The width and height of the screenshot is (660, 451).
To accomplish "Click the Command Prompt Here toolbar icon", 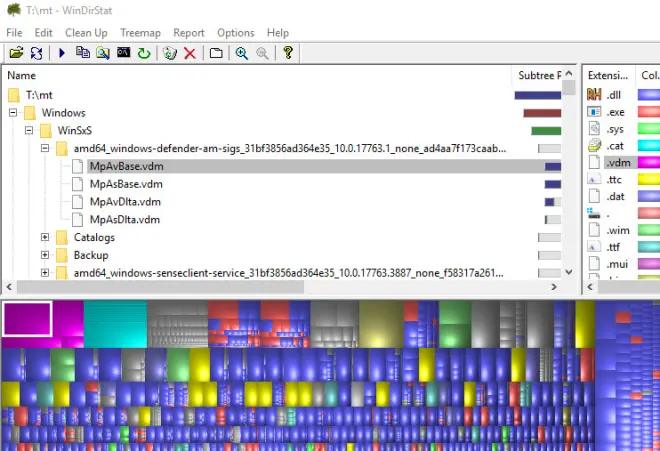I will 123,52.
